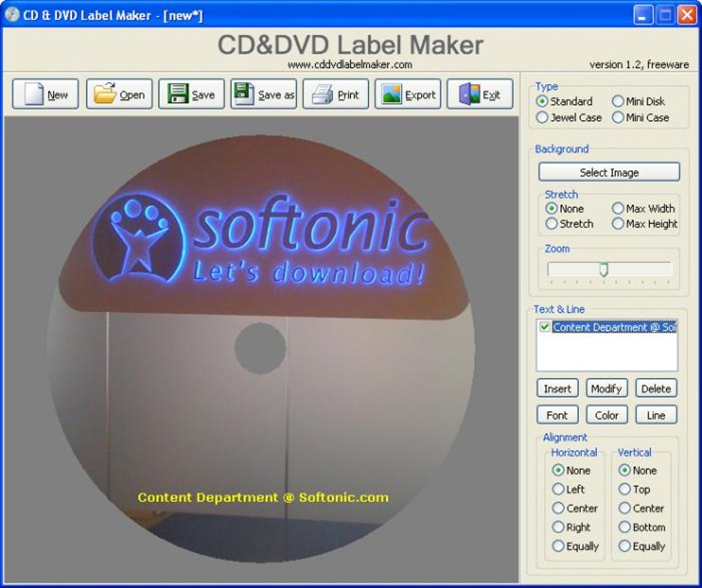Viewport: 702px width, 588px height.
Task: Save the label with the Save button
Action: [191, 94]
